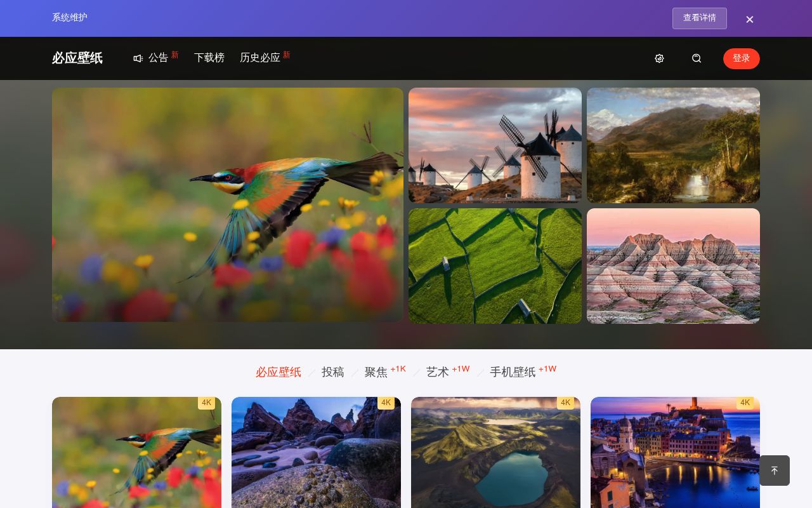This screenshot has width=812, height=508.
Task: Open the coastal town night wallpaper card
Action: coord(675,452)
